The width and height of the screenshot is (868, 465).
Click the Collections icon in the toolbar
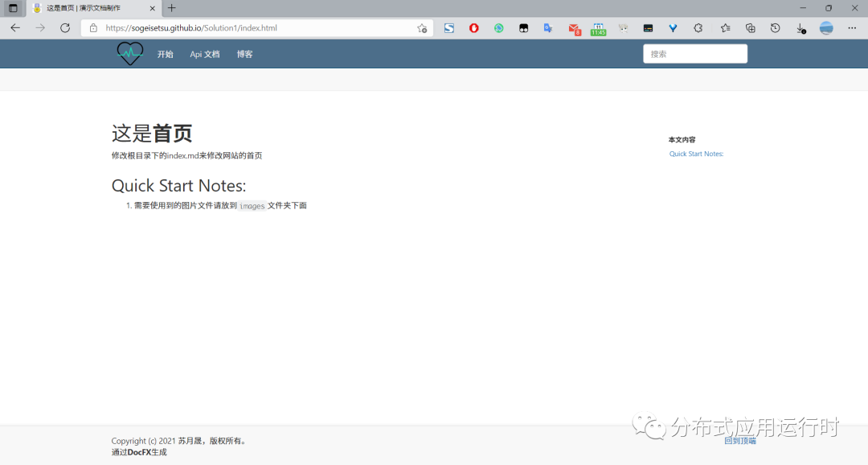(750, 27)
